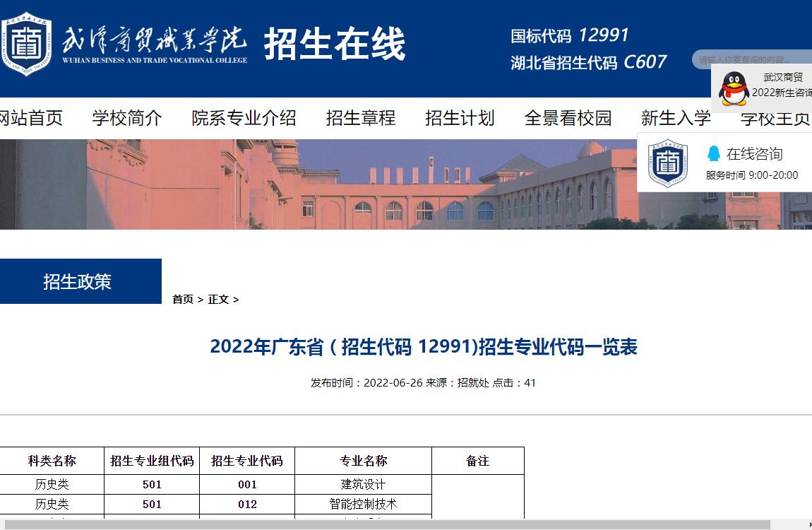Click the 001 major code cell
The height and width of the screenshot is (530, 812).
pyautogui.click(x=247, y=484)
